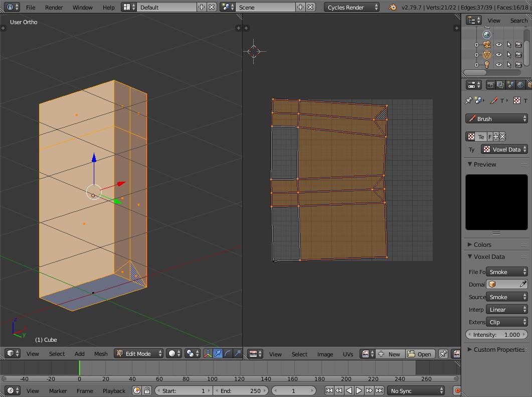Open the Playback menu
The image size is (532, 397).
pos(114,391)
